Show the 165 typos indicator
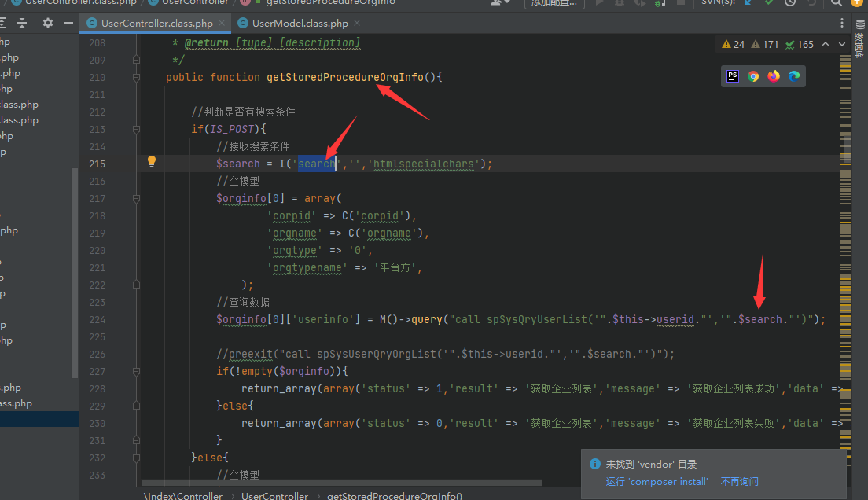The image size is (868, 500). pos(800,44)
